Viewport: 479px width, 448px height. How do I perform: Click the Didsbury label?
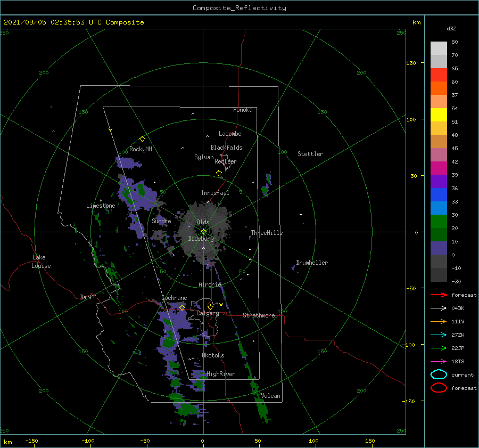coord(201,239)
